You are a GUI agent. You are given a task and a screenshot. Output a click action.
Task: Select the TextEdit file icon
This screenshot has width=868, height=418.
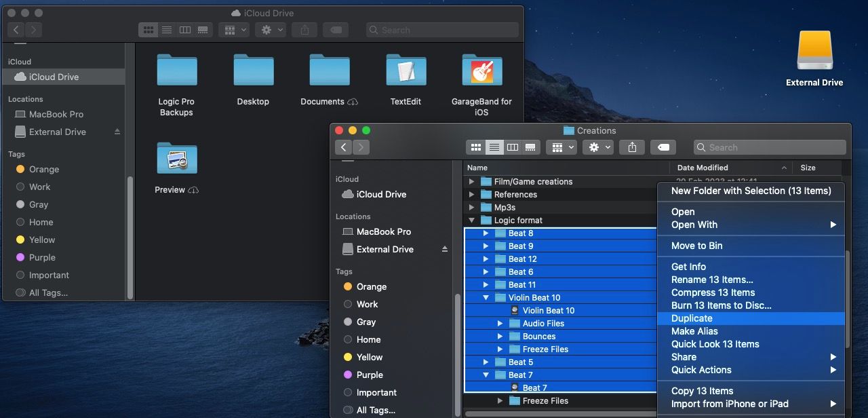pyautogui.click(x=406, y=70)
